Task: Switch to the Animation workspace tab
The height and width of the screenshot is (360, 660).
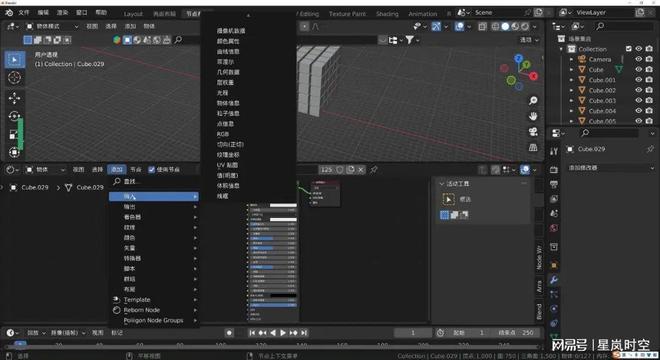Action: tap(422, 14)
